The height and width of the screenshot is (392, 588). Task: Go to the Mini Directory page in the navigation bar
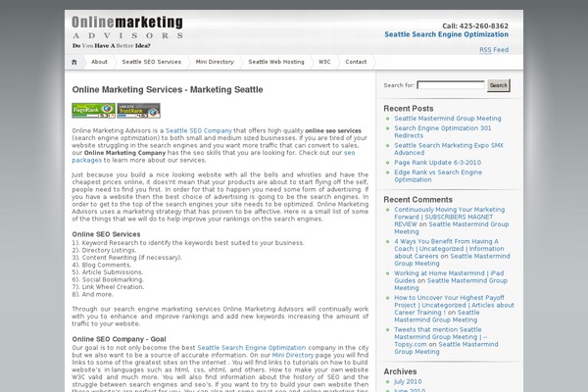click(215, 62)
